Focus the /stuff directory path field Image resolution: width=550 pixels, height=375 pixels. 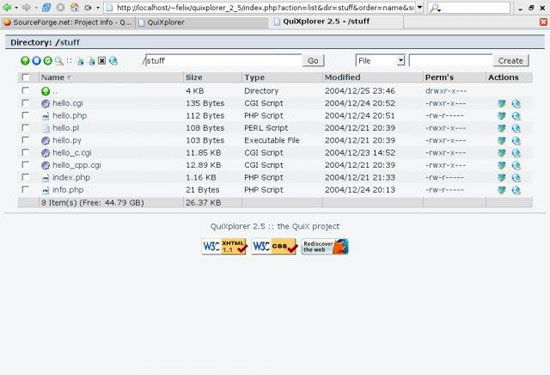[x=223, y=61]
